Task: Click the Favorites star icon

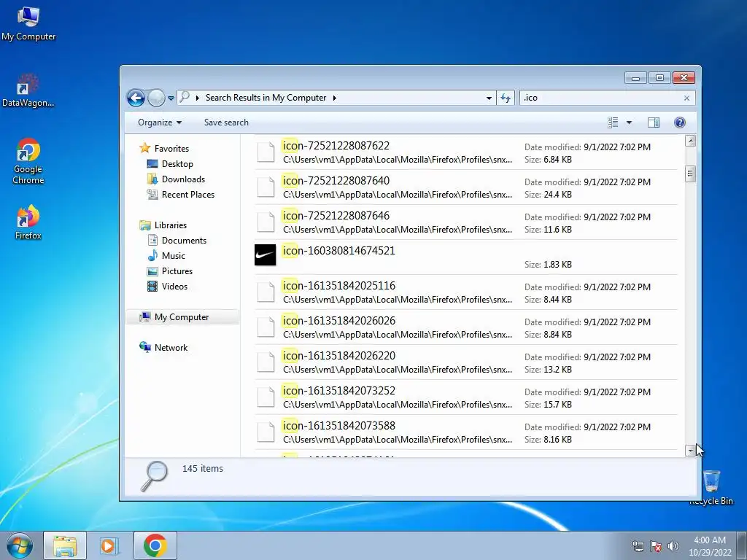Action: click(145, 148)
